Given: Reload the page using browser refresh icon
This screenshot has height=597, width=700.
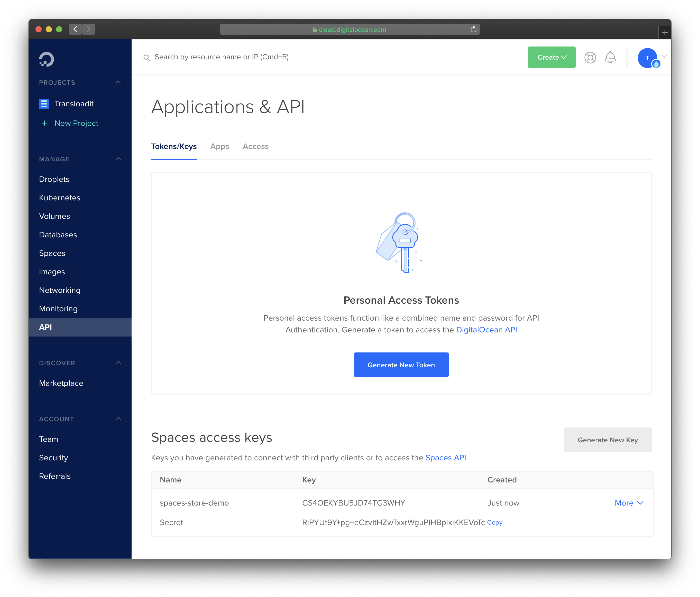Looking at the screenshot, I should pyautogui.click(x=473, y=29).
